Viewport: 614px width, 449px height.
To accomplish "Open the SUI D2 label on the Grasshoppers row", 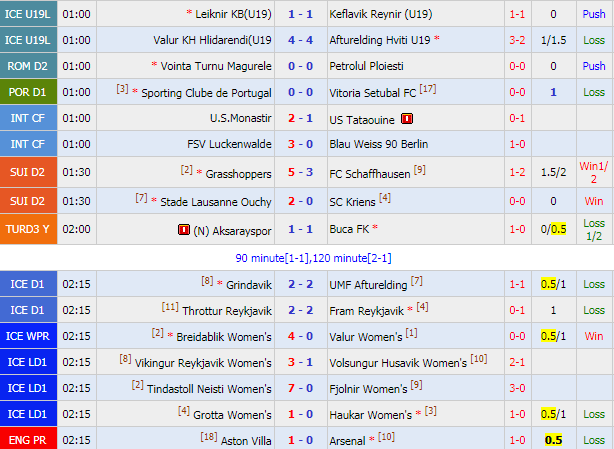I will click(x=28, y=172).
